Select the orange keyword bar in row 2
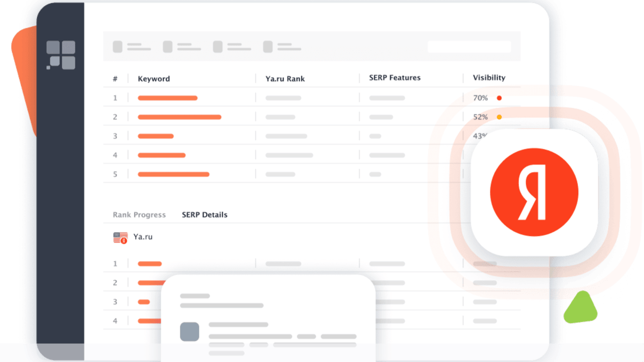This screenshot has height=362, width=644. (179, 117)
